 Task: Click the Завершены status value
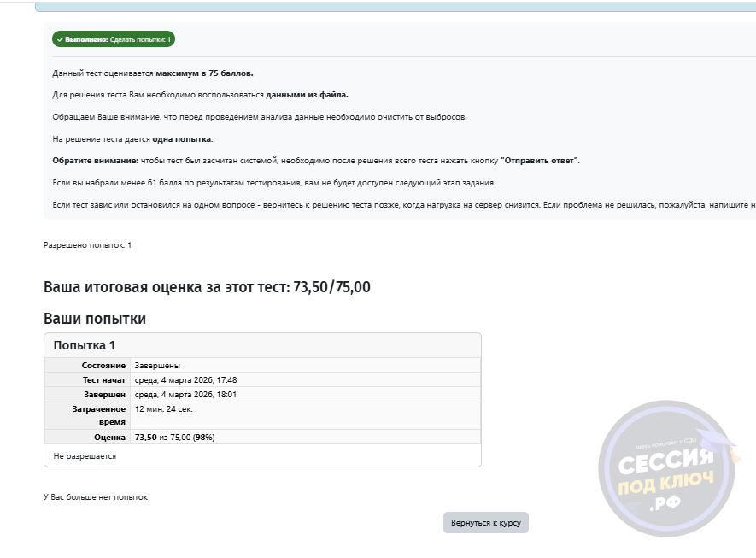tap(158, 366)
